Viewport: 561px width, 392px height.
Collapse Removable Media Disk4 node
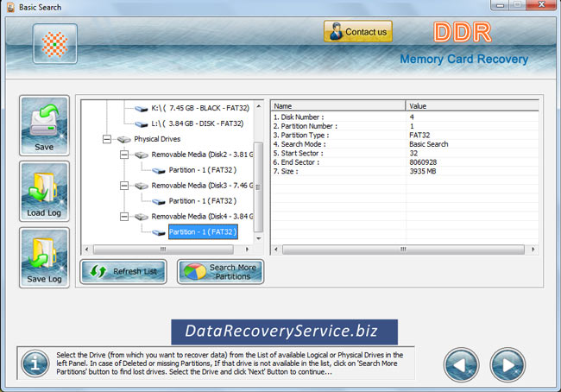click(124, 217)
